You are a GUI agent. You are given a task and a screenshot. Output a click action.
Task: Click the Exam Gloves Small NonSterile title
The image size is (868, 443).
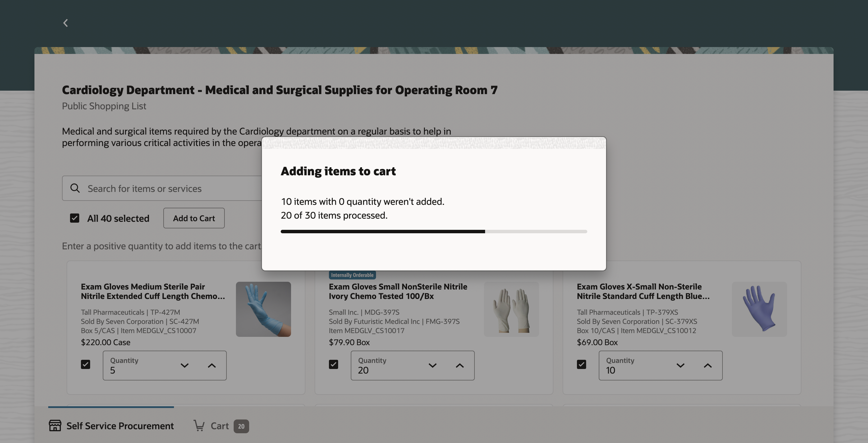pos(398,291)
